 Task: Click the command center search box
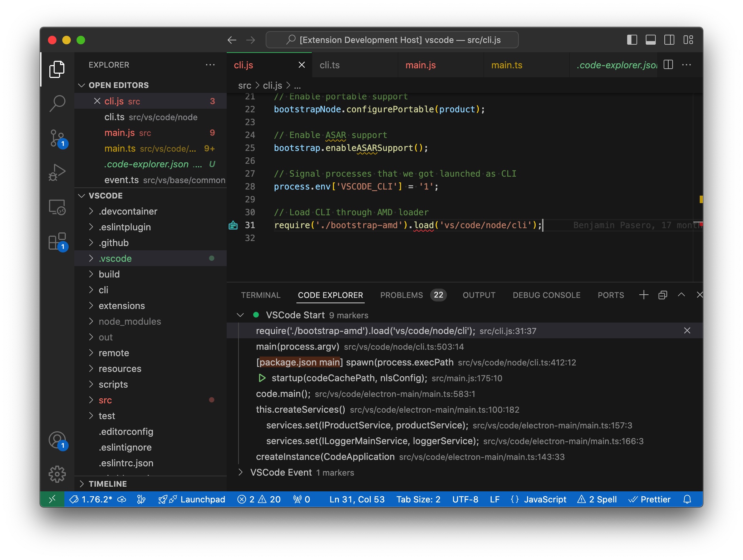click(392, 40)
